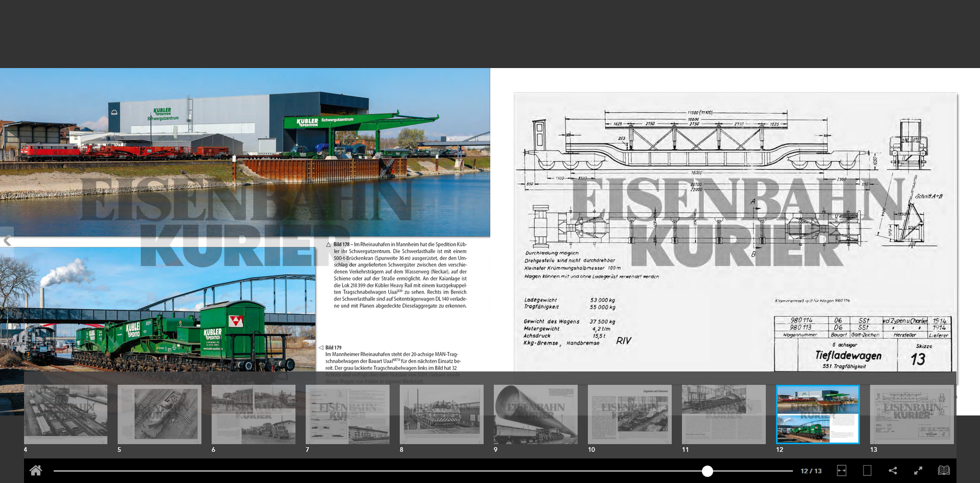Click the 'Bild 179' caption label
This screenshot has height=483, width=980.
pos(333,347)
